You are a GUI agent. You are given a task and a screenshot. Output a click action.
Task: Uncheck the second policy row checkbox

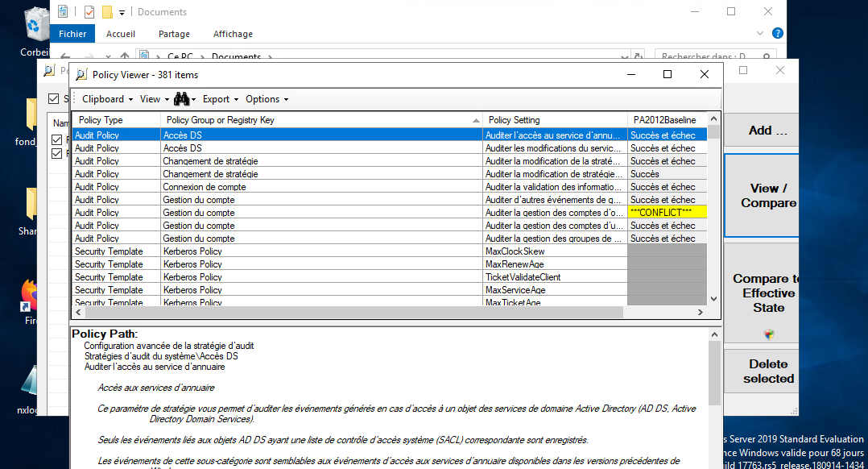coord(57,154)
